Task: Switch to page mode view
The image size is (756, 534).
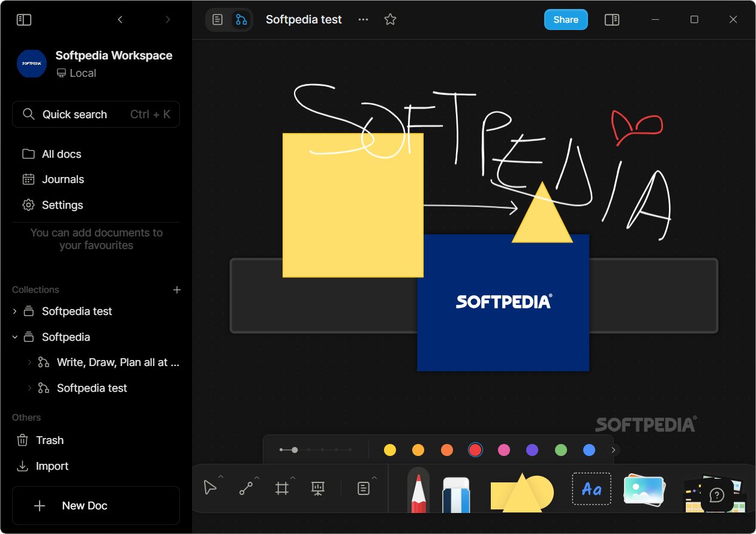Action: [218, 20]
